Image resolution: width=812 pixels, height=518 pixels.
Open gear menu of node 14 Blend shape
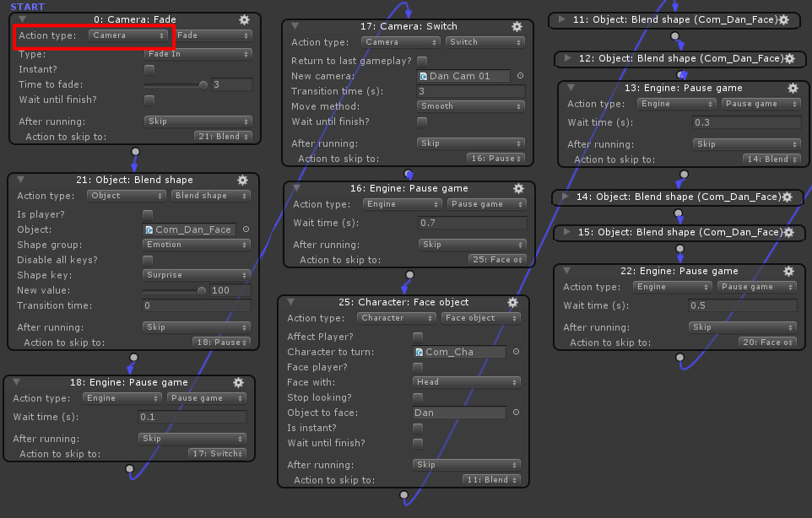(788, 197)
